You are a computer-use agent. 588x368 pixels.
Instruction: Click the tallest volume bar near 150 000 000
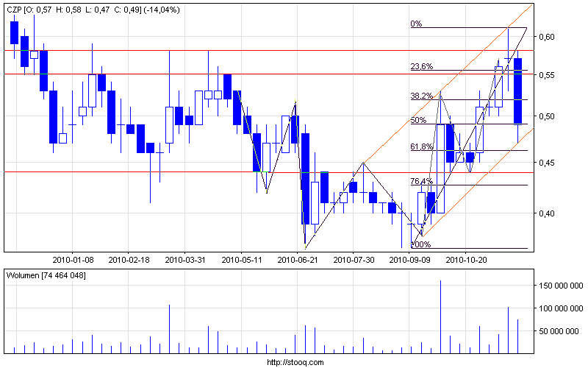[x=440, y=317]
